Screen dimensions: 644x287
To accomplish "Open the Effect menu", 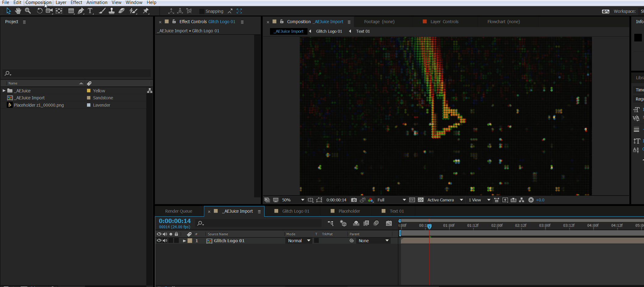I will coord(76,2).
